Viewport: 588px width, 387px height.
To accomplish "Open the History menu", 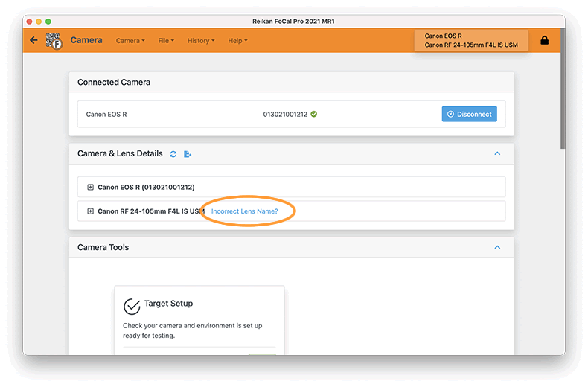I will 201,40.
